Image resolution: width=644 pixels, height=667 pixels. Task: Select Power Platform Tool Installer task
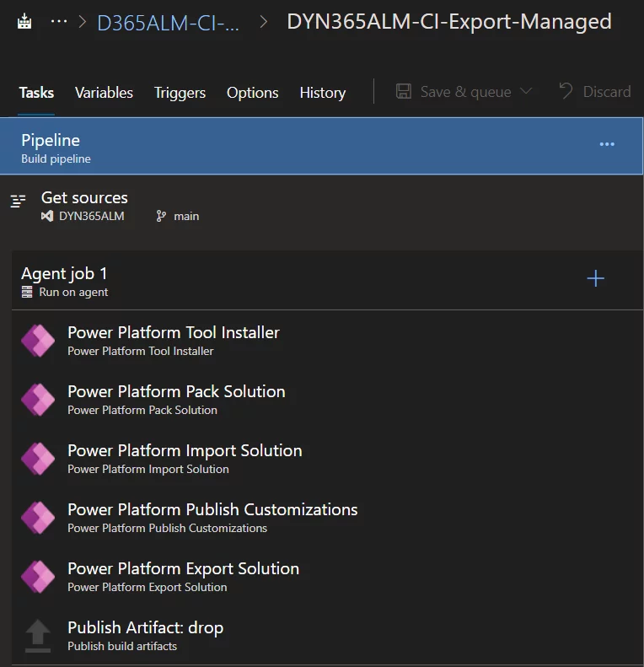point(327,341)
